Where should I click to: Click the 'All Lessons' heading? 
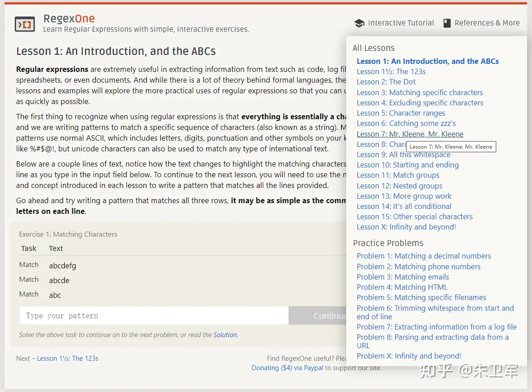pos(373,48)
